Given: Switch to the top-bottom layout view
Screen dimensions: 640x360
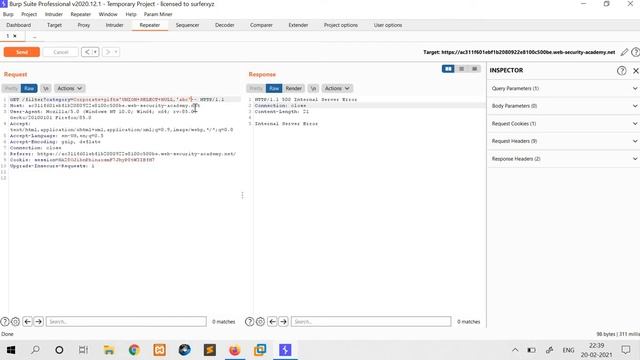Looking at the screenshot, I should pos(462,69).
